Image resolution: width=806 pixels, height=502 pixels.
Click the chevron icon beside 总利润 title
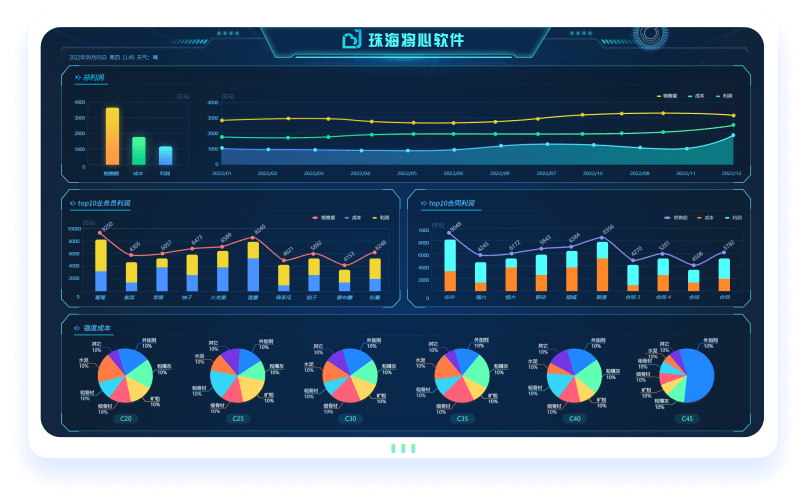(x=78, y=78)
